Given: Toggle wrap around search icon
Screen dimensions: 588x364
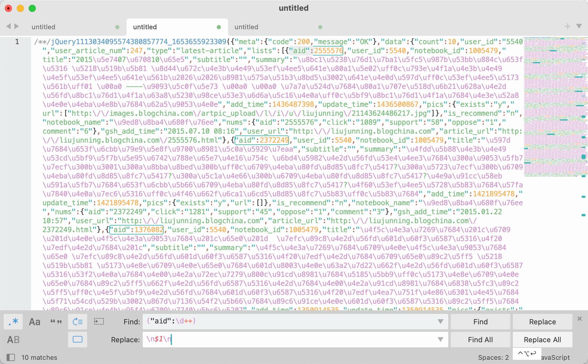Looking at the screenshot, I should 78,322.
